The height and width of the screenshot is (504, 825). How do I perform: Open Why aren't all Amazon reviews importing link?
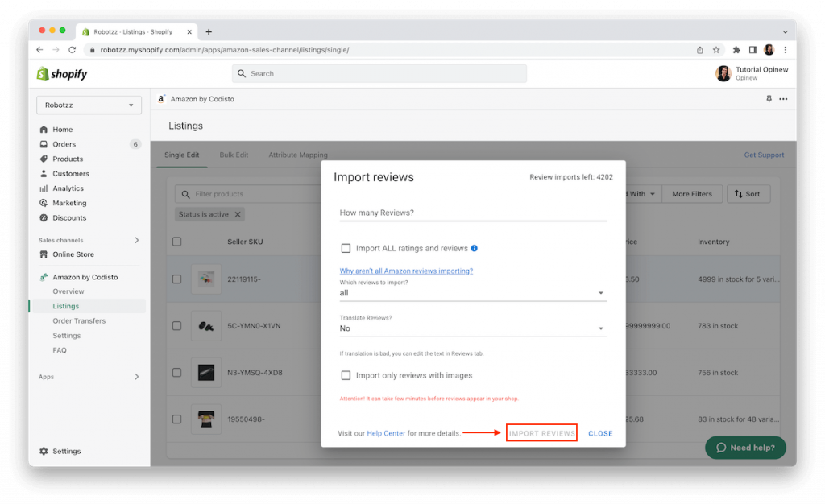[x=406, y=271]
